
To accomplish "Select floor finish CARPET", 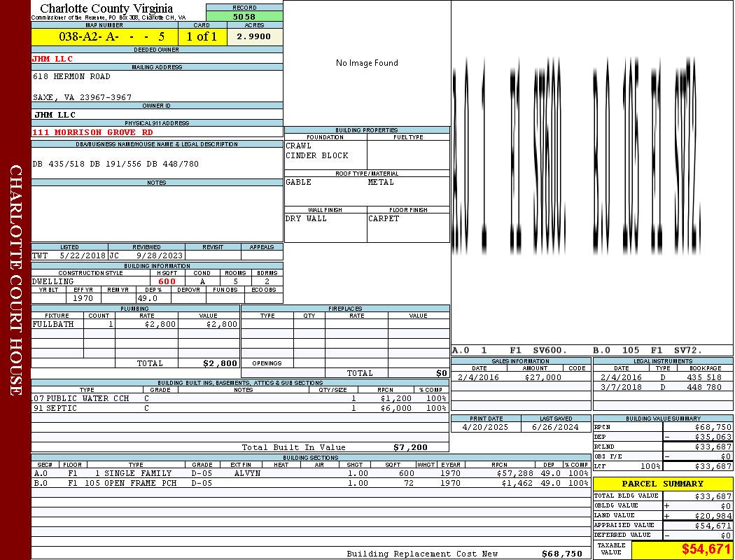I will coord(384,219).
